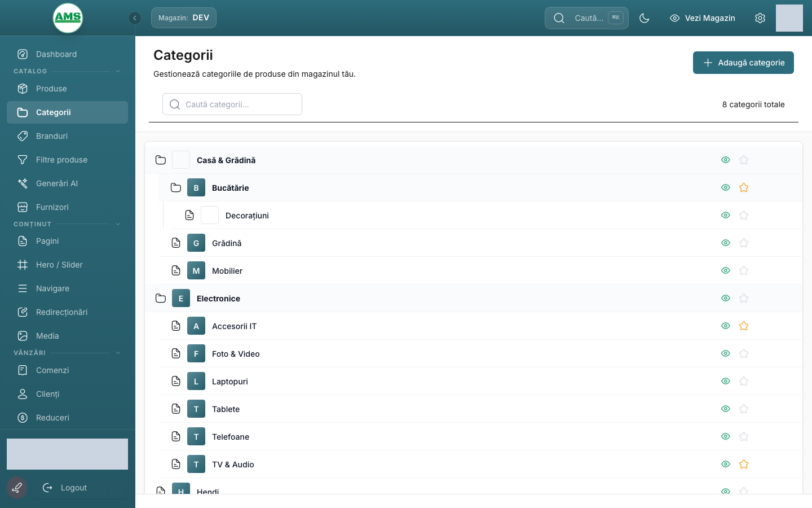Star the Electronice category
This screenshot has width=812, height=508.
click(x=744, y=299)
